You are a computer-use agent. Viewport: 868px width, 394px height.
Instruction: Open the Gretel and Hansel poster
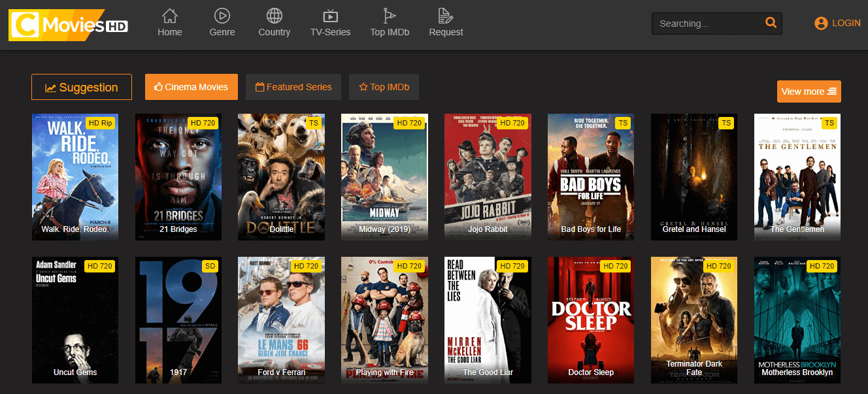coord(694,177)
